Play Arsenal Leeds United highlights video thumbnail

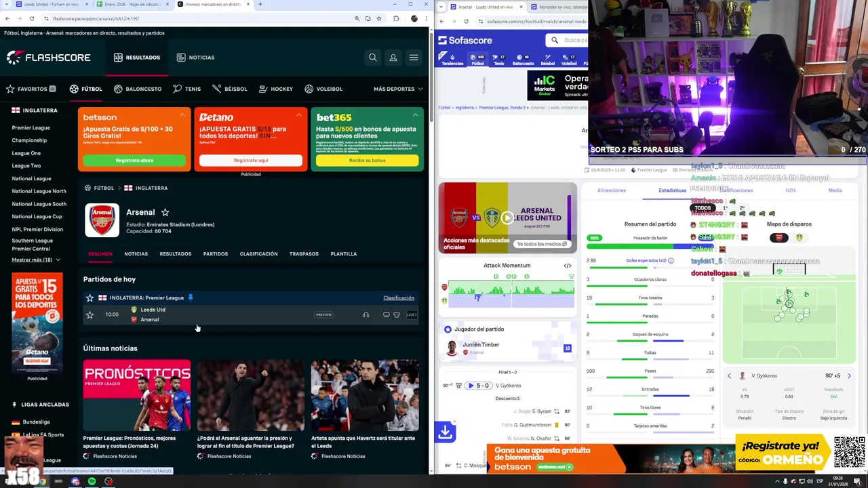(507, 218)
